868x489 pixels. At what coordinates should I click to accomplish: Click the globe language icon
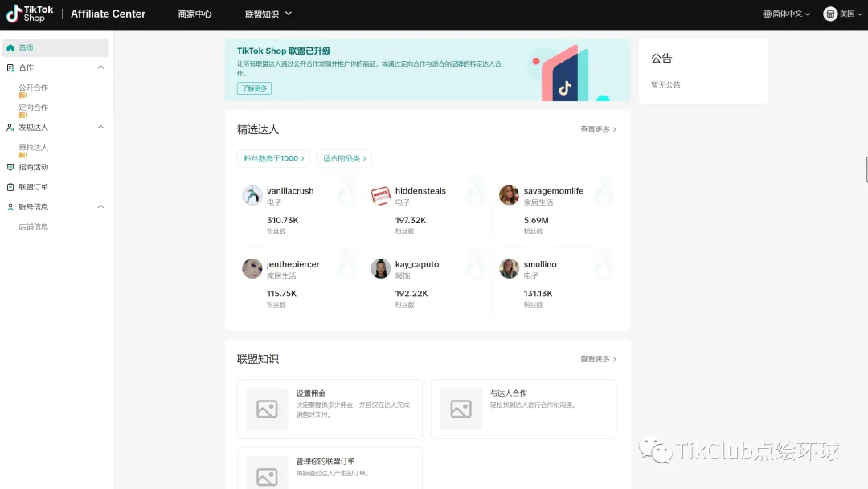click(x=767, y=14)
